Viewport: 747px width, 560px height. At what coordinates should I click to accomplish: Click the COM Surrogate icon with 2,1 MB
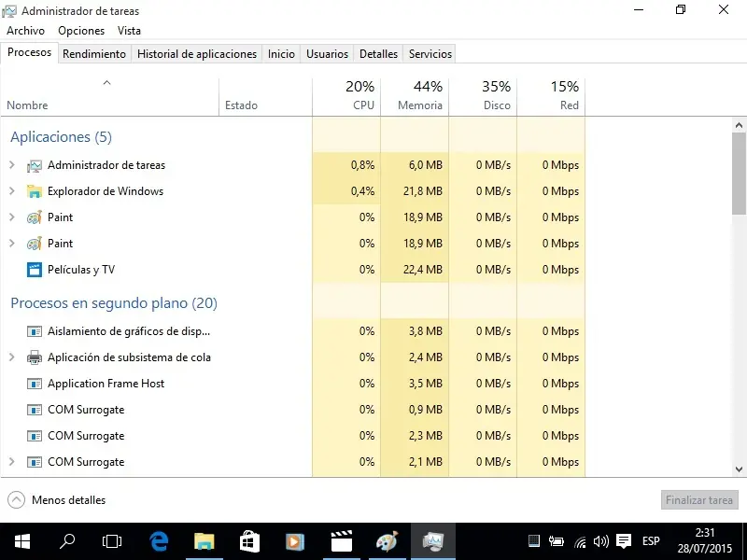point(35,462)
